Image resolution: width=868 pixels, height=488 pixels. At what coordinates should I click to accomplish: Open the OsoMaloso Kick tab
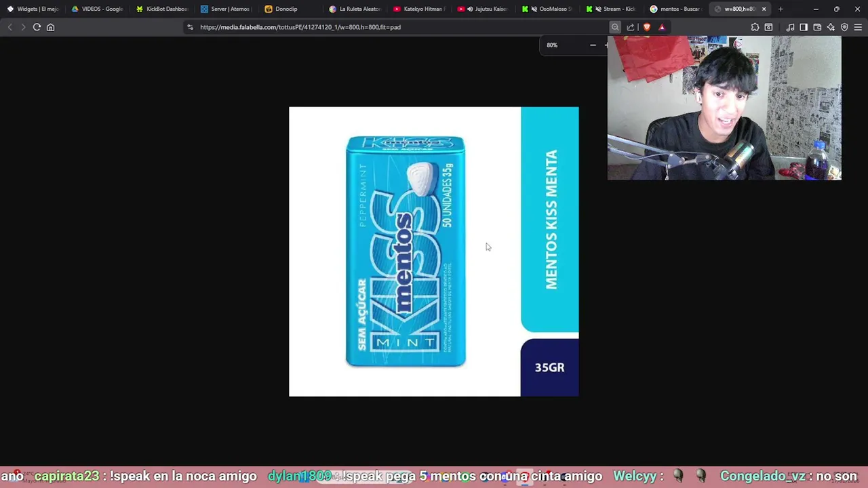548,9
